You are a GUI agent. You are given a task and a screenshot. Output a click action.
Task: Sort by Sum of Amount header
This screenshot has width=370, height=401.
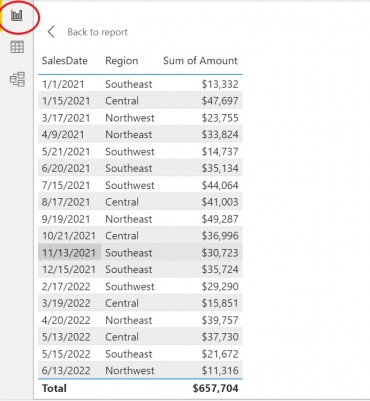pyautogui.click(x=200, y=61)
